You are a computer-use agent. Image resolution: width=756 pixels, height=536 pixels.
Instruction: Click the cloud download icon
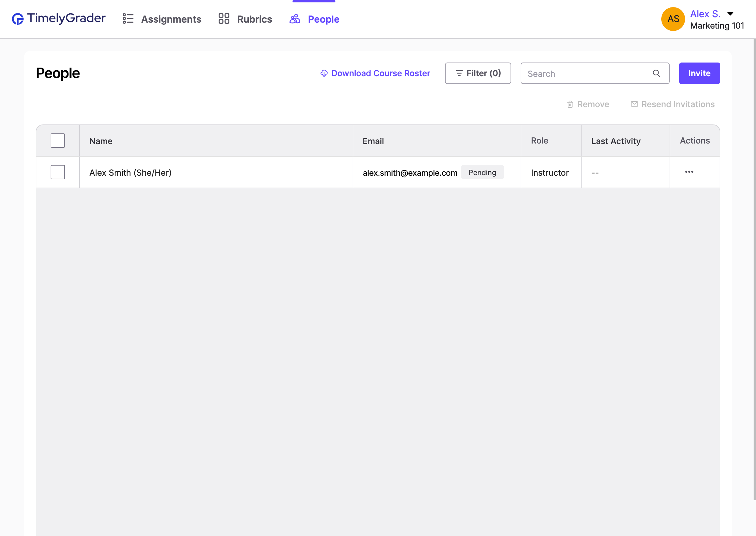click(324, 73)
